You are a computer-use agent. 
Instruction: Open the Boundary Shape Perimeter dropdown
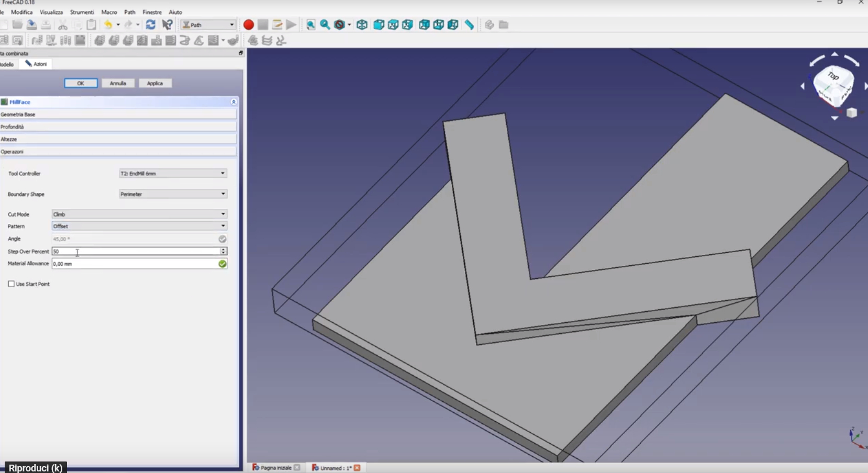173,194
